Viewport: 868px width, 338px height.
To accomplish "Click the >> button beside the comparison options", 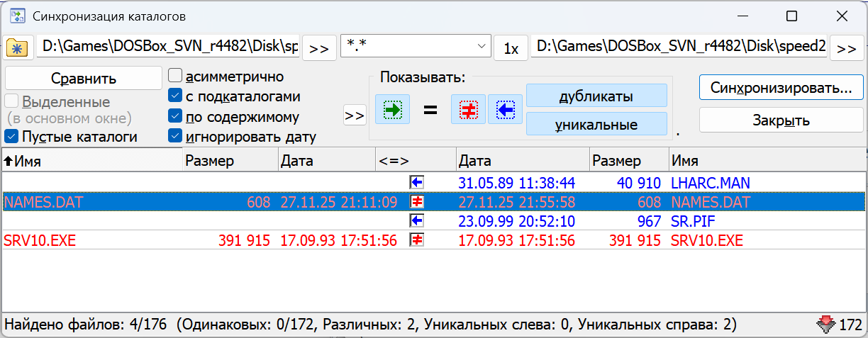I will tap(355, 116).
